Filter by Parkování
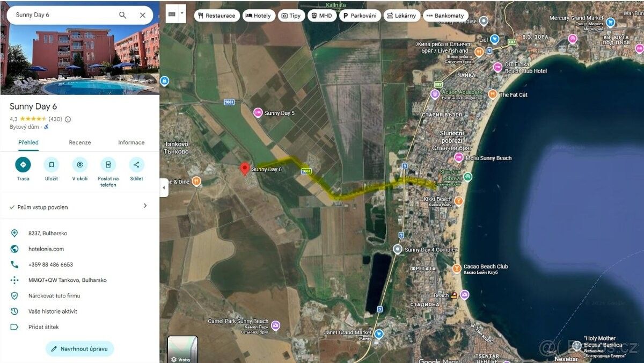 (360, 16)
